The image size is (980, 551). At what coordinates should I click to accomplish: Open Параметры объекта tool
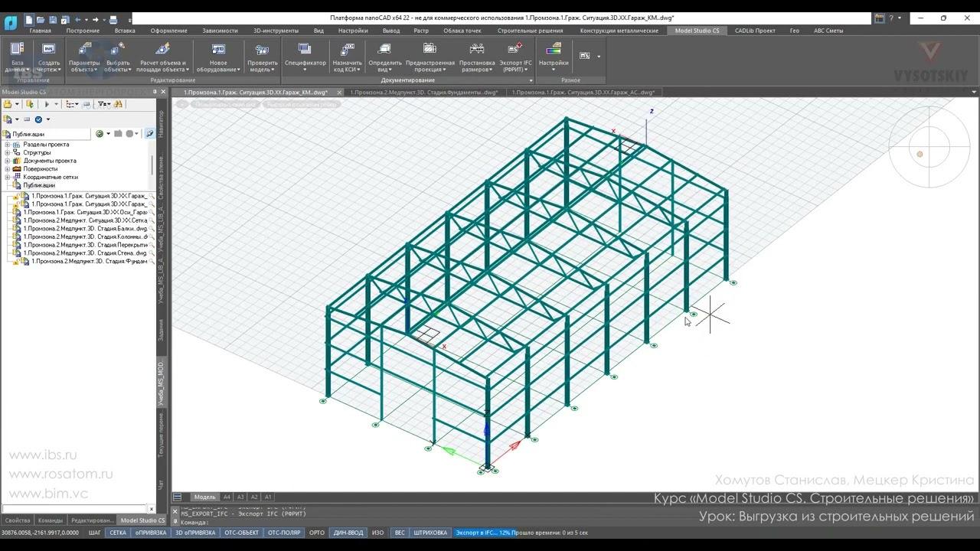[84, 57]
